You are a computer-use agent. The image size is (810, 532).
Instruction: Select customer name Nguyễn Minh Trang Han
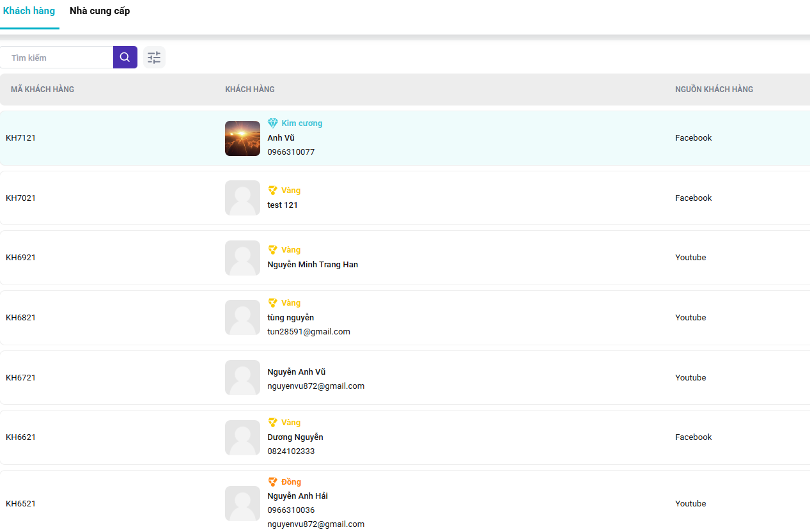[313, 265]
